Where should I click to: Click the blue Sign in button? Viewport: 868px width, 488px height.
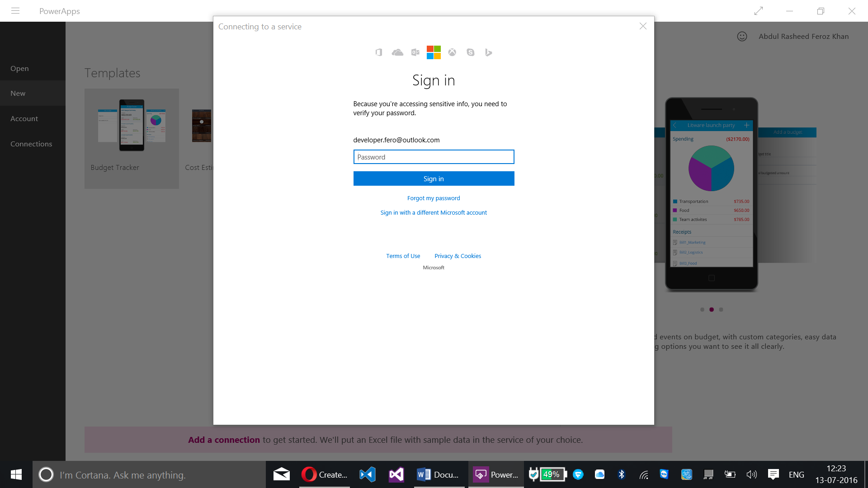(434, 178)
